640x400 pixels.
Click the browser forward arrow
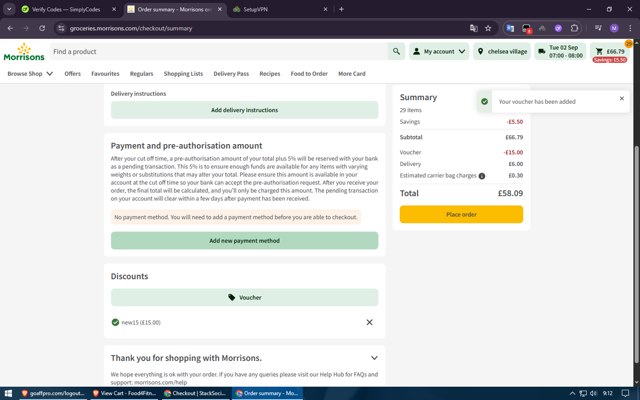[x=26, y=28]
